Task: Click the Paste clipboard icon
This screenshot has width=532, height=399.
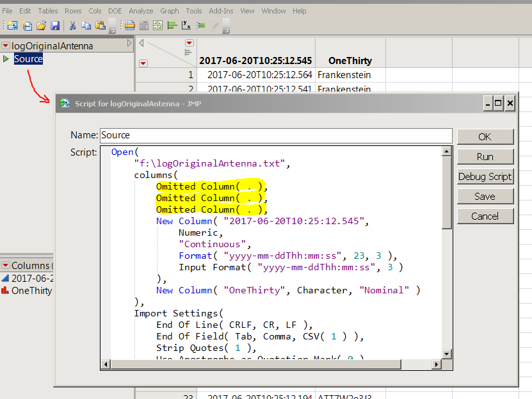Action: point(101,26)
